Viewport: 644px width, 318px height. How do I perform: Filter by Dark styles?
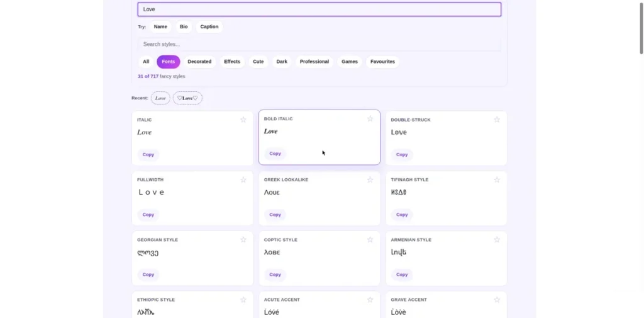click(282, 62)
